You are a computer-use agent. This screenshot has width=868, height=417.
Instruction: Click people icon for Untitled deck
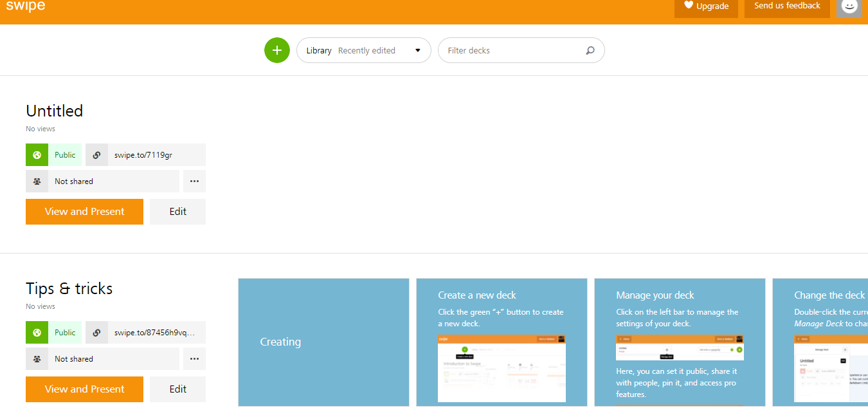pyautogui.click(x=37, y=181)
